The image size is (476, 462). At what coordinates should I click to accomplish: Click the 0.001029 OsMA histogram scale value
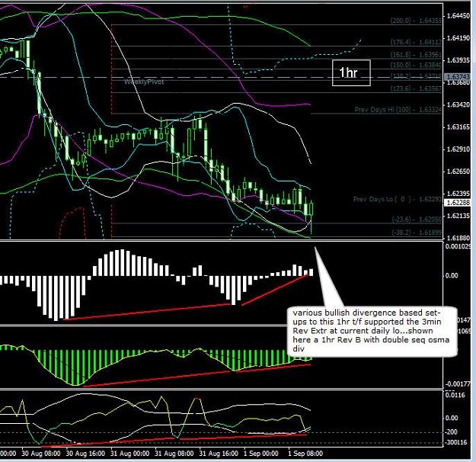(x=458, y=246)
